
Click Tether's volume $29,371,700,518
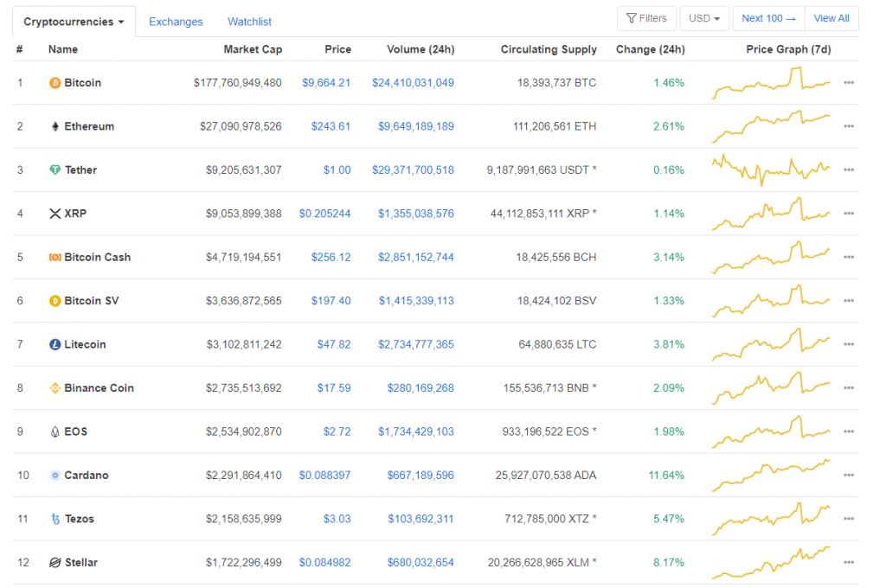(x=413, y=170)
